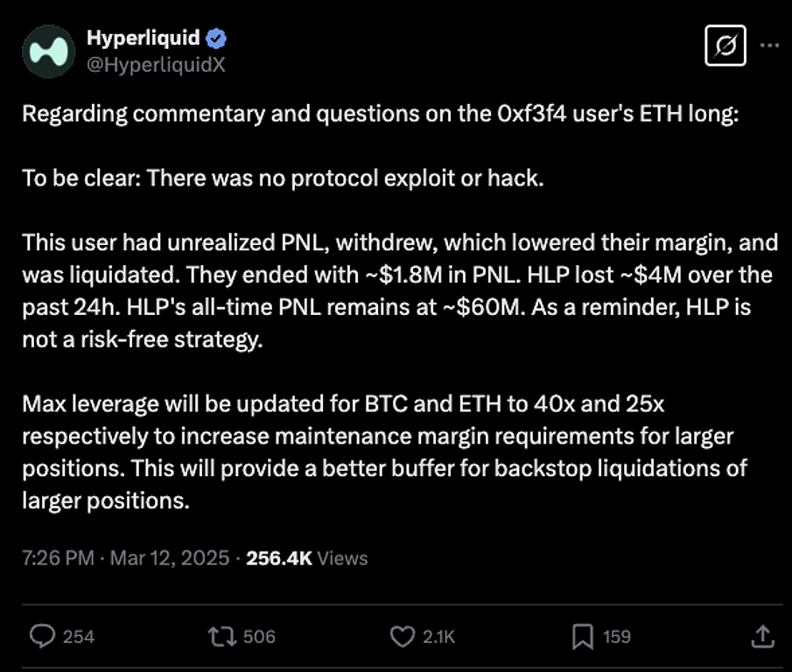Click the reply count 254
The image size is (792, 672).
pyautogui.click(x=79, y=637)
